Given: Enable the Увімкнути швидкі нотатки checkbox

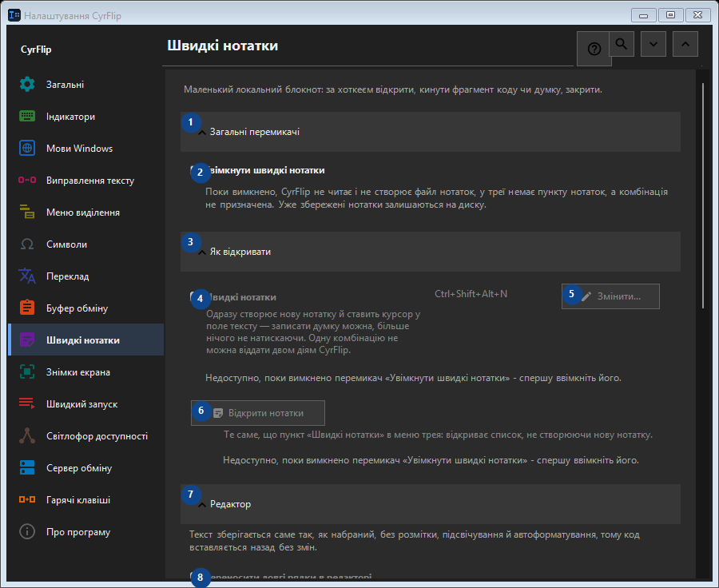Looking at the screenshot, I should [x=194, y=170].
